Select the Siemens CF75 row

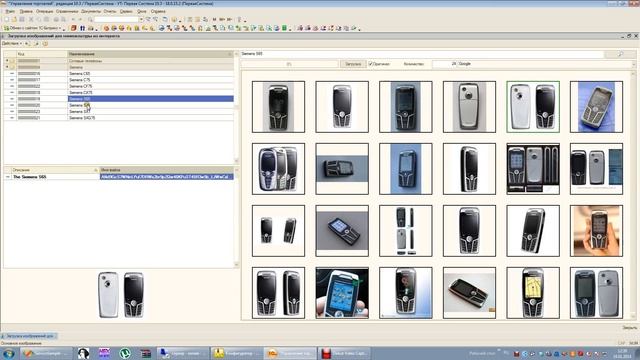(118, 86)
